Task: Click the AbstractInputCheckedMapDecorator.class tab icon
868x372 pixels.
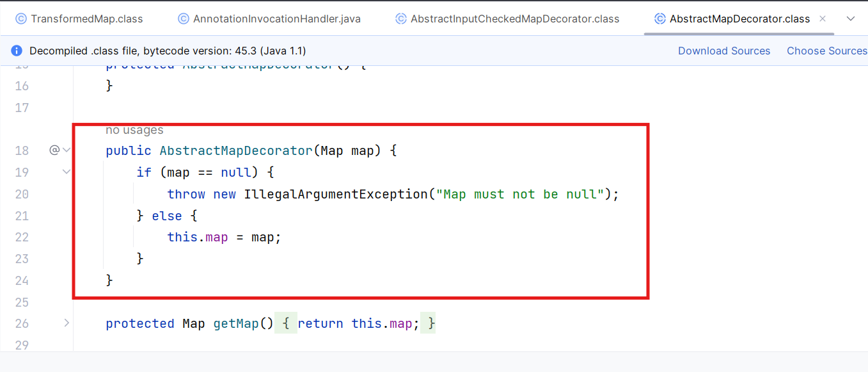Action: pos(401,19)
